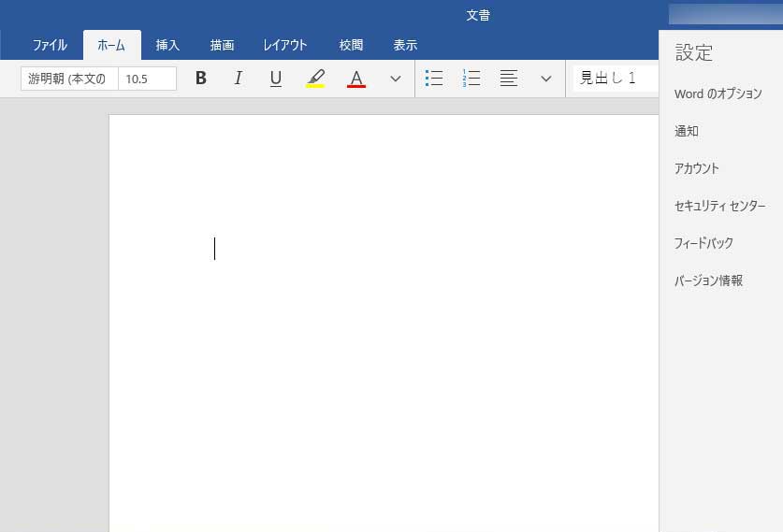This screenshot has width=783, height=532.
Task: Open Word のオプション in settings
Action: coord(718,93)
